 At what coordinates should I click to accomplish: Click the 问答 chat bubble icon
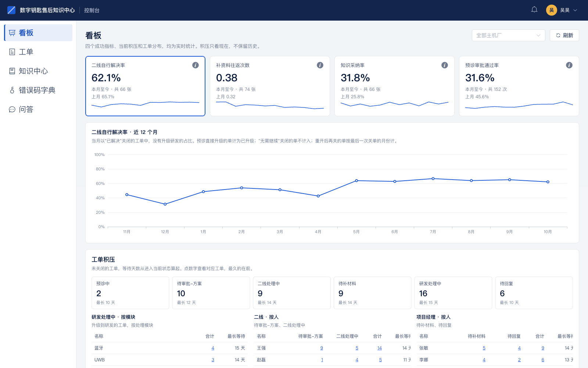click(12, 109)
